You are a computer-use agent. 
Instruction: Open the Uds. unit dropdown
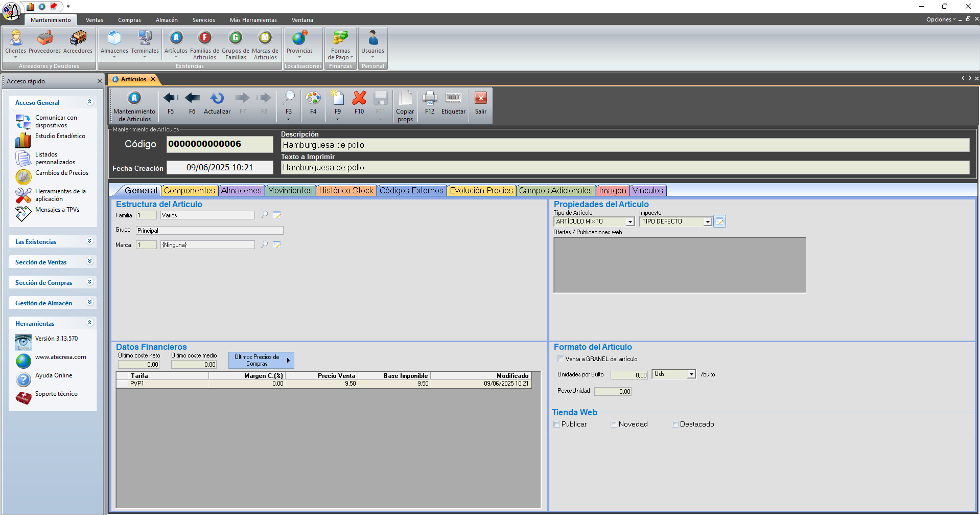tap(691, 374)
